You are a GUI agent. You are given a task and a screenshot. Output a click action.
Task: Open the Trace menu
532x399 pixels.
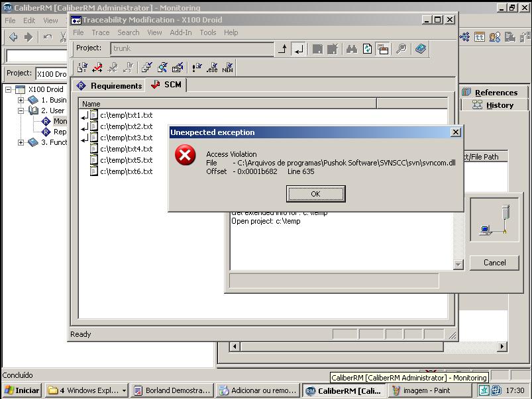[101, 32]
